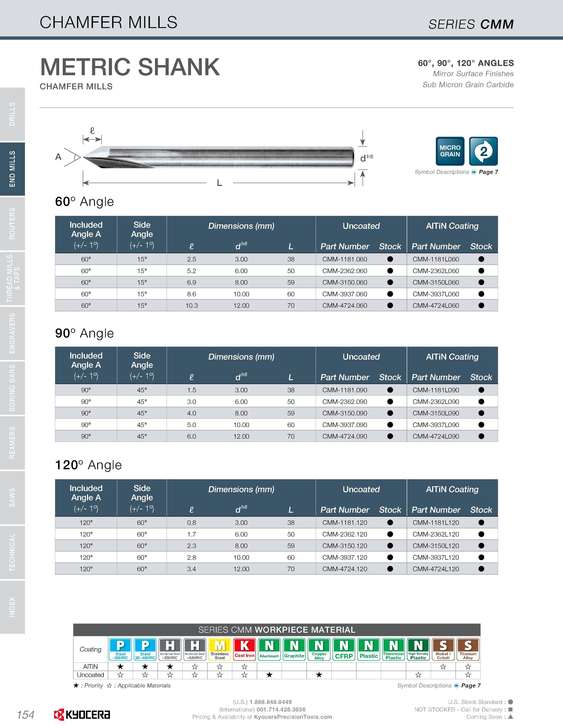Screen dimensions: 563x728
Task: Open the Boring Bars section tab
Action: pyautogui.click(x=12, y=388)
